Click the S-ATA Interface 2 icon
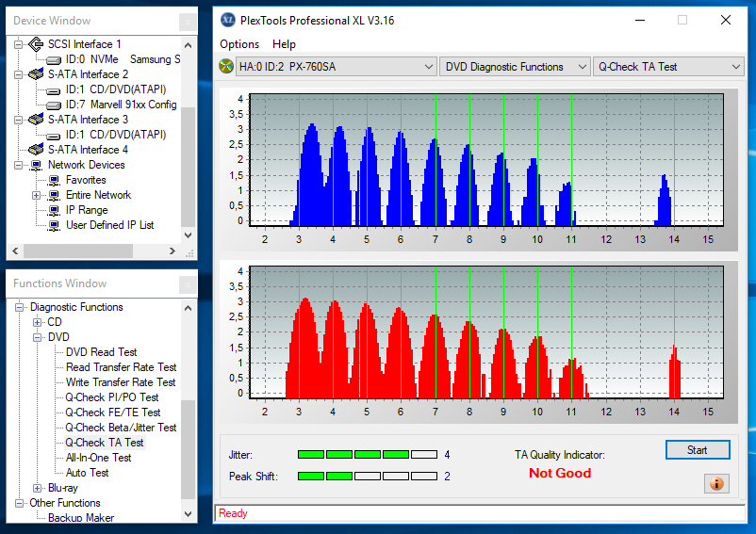 pos(36,74)
